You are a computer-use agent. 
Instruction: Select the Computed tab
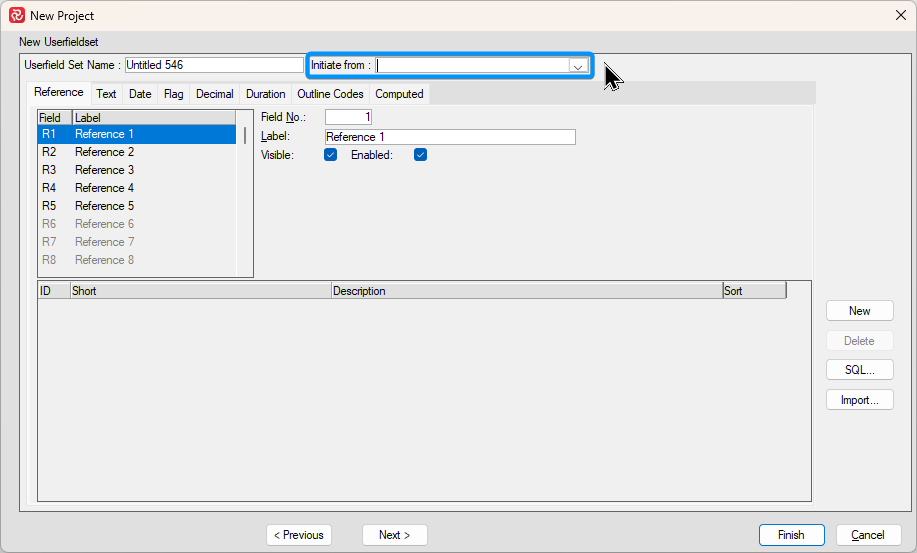(399, 94)
